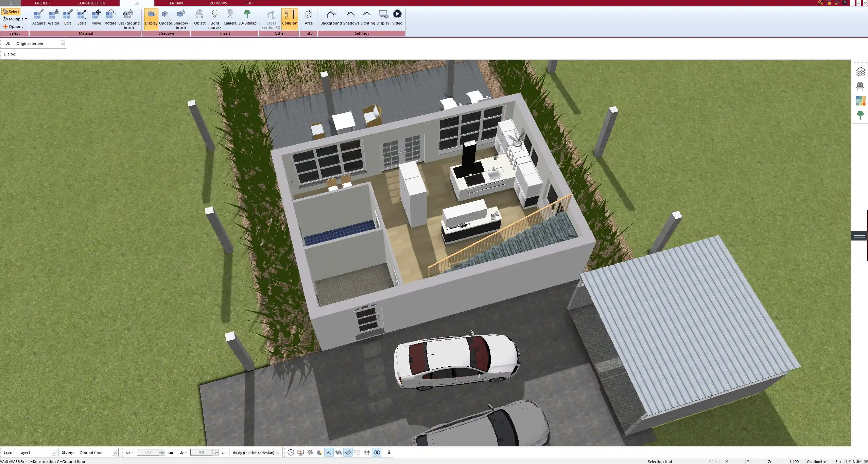Click the Video recording icon in the ribbon

[x=397, y=14]
